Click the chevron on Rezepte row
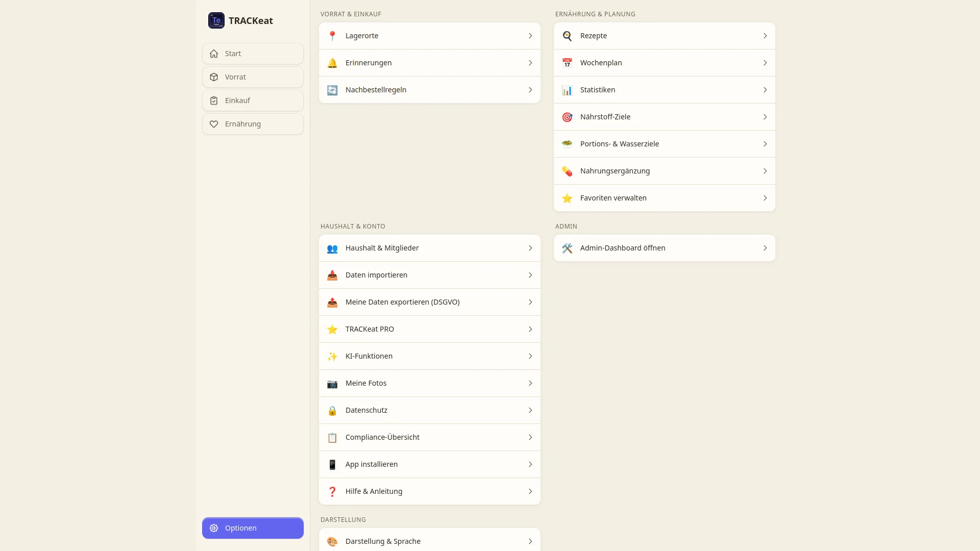This screenshot has height=551, width=980. point(765,36)
